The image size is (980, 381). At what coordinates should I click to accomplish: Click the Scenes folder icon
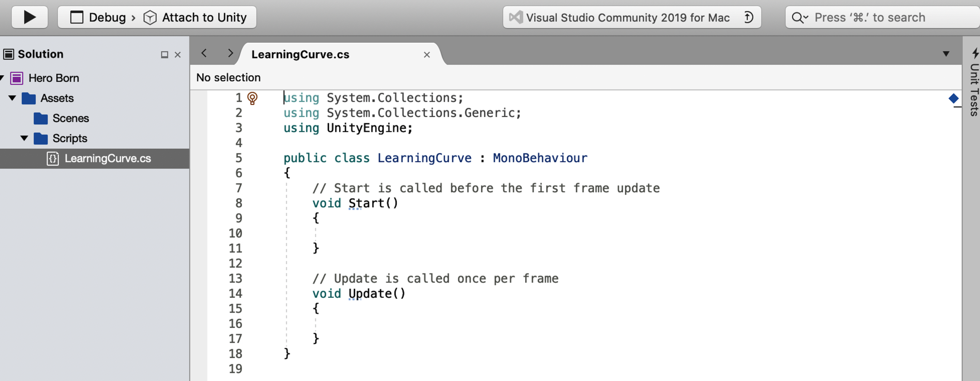[41, 119]
